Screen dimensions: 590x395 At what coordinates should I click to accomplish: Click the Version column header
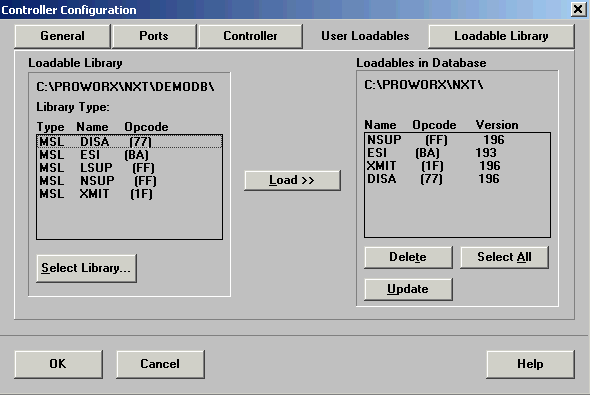pos(497,125)
